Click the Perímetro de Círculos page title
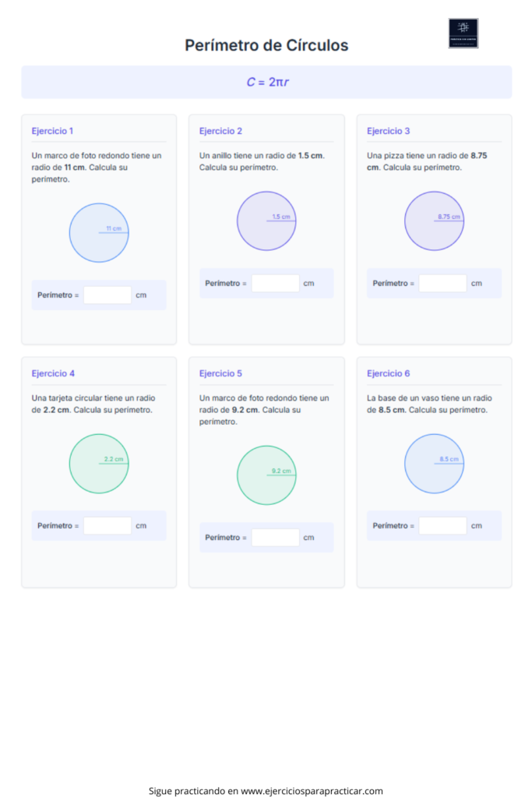 point(266,45)
